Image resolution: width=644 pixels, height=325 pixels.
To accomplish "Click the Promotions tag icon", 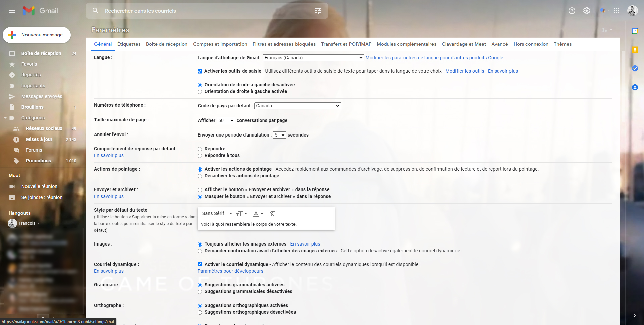I will (x=16, y=161).
